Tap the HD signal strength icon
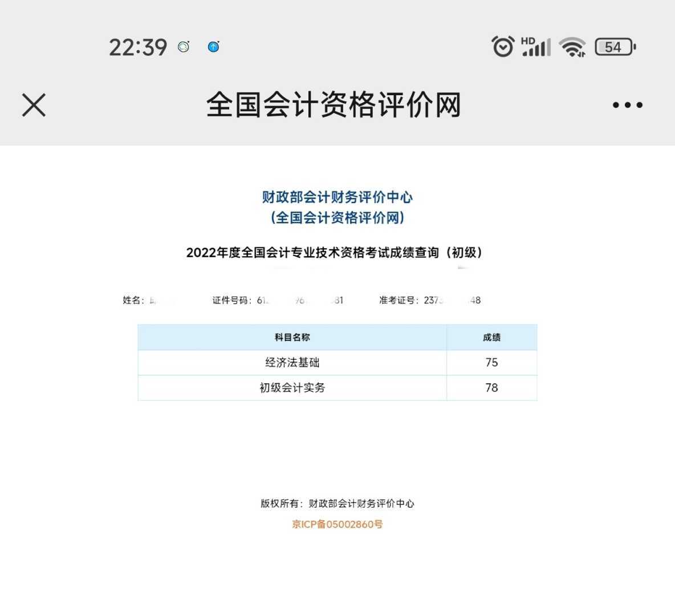The height and width of the screenshot is (616, 675). pos(535,47)
